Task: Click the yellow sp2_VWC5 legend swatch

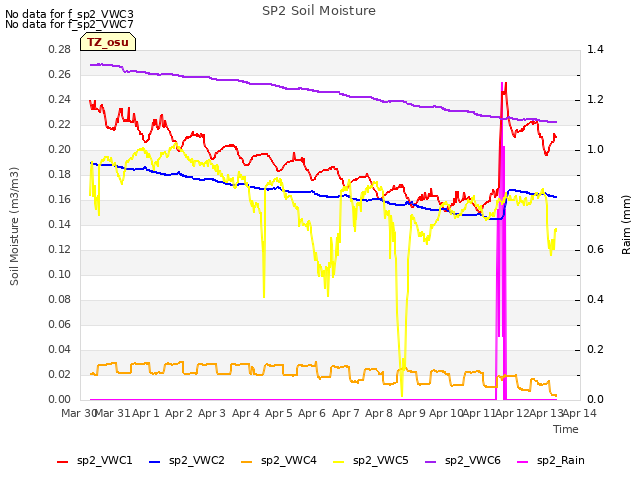Action: click(338, 462)
